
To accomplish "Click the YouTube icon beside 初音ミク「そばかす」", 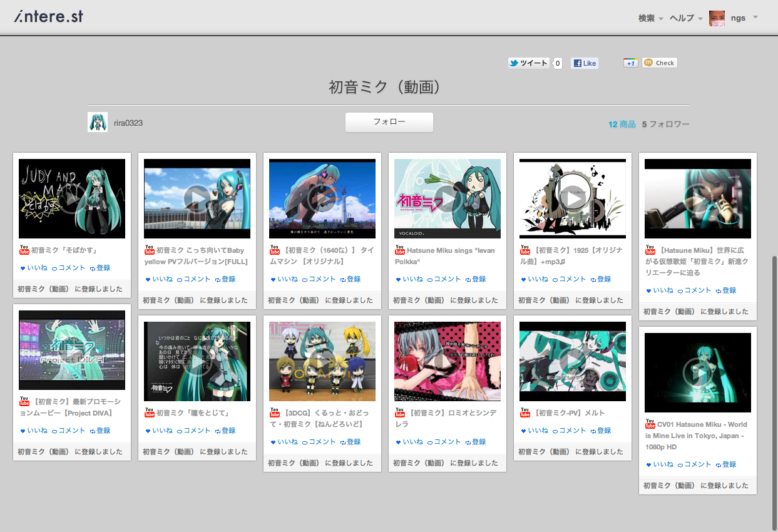I will pos(24,250).
